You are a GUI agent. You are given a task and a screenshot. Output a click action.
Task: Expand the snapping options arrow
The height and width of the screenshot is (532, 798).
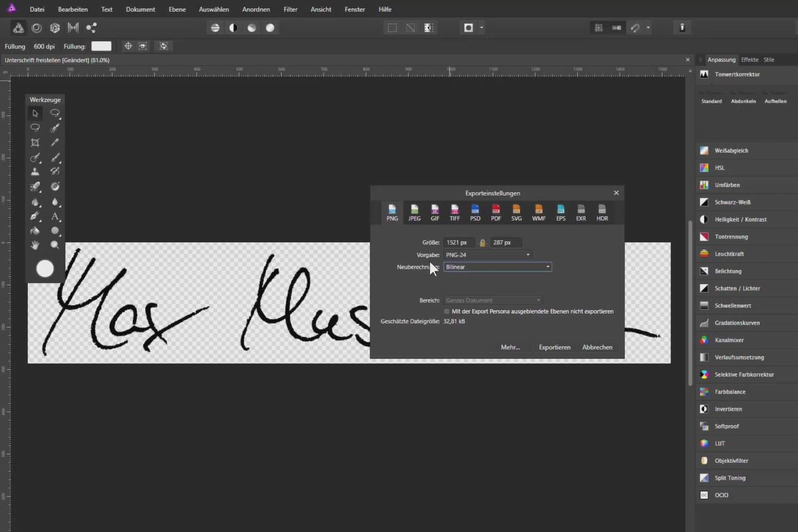tap(648, 28)
